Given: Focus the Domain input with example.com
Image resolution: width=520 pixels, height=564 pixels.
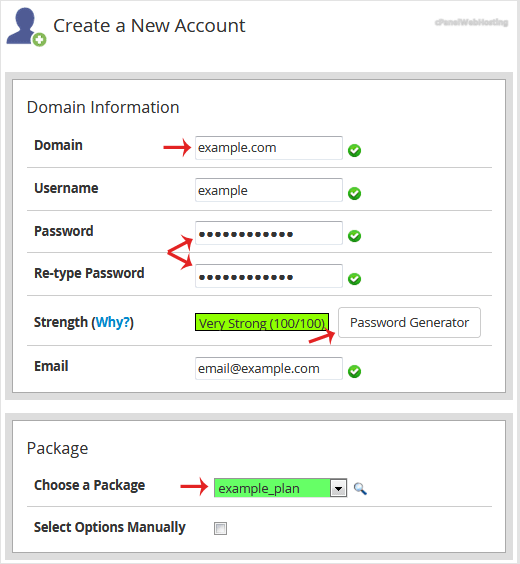Looking at the screenshot, I should click(269, 148).
